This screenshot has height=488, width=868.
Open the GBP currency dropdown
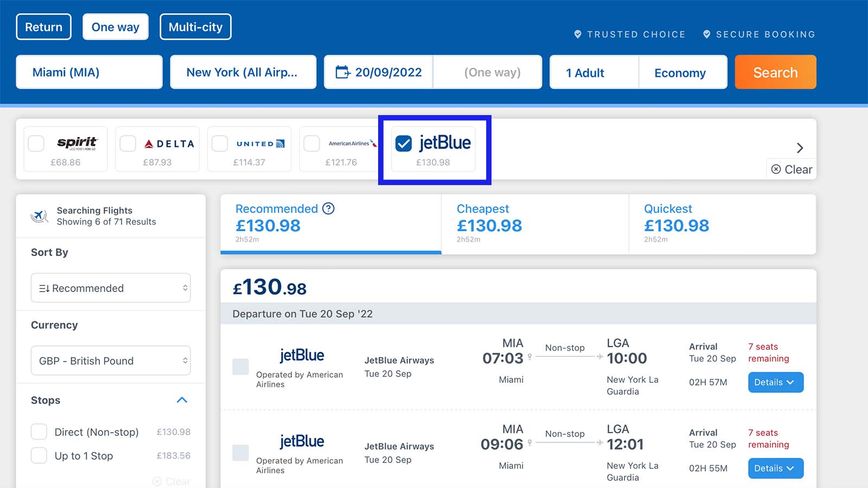pyautogui.click(x=110, y=360)
